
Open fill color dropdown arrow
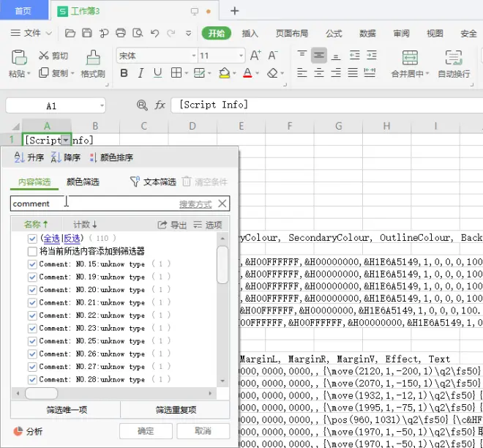pos(234,73)
